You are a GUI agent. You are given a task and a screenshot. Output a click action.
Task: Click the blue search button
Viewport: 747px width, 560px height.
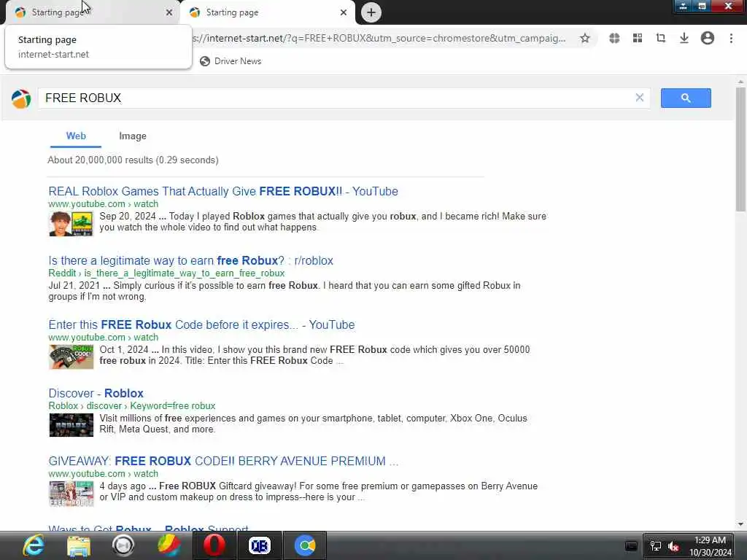[x=686, y=98]
